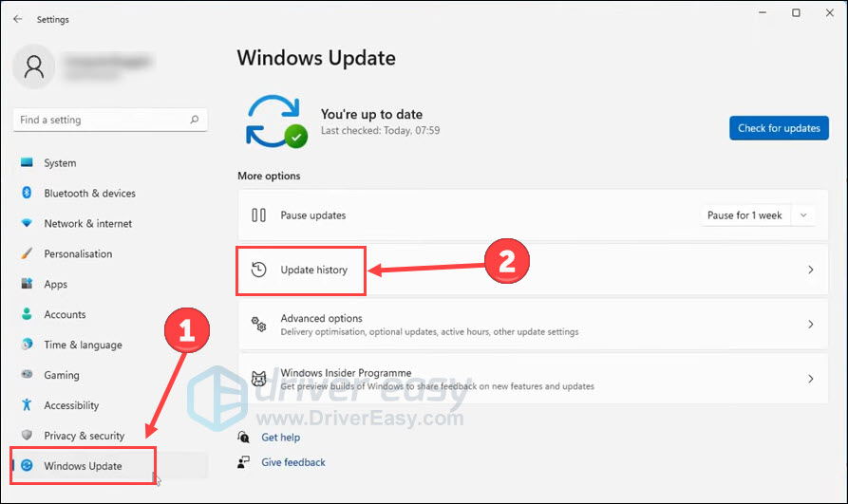The image size is (848, 504).
Task: Open the Get help link
Action: pyautogui.click(x=281, y=437)
